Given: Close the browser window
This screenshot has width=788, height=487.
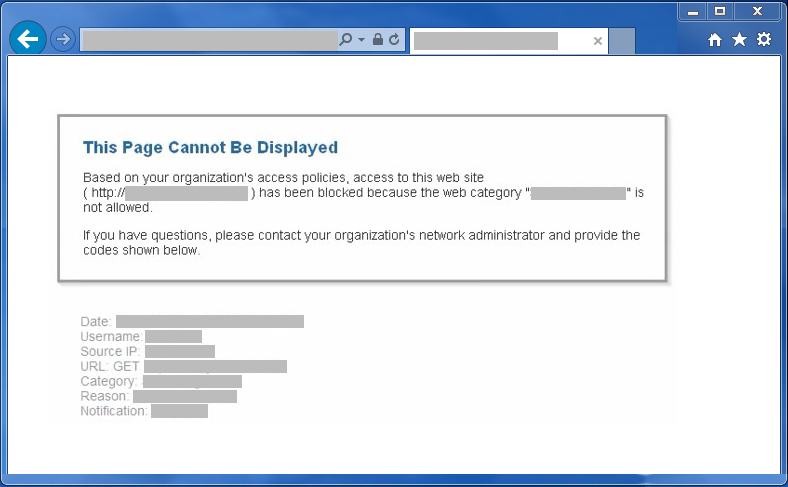Looking at the screenshot, I should coord(758,11).
